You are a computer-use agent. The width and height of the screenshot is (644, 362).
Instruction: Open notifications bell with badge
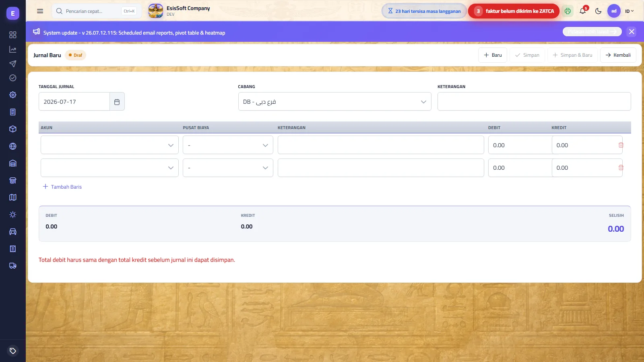point(583,11)
